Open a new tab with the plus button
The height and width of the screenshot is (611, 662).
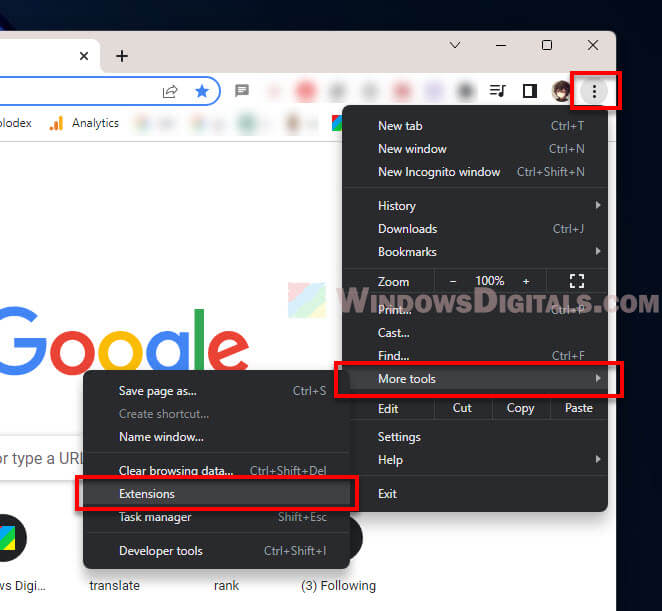tap(122, 56)
